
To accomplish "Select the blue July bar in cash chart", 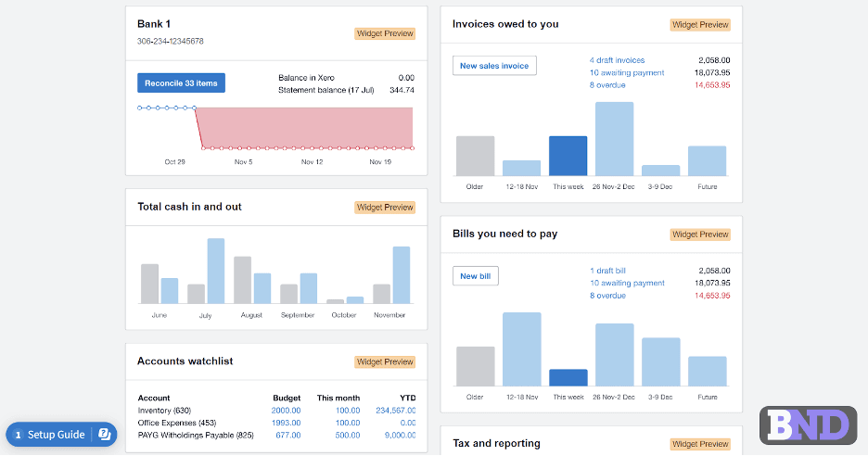I will pos(216,272).
